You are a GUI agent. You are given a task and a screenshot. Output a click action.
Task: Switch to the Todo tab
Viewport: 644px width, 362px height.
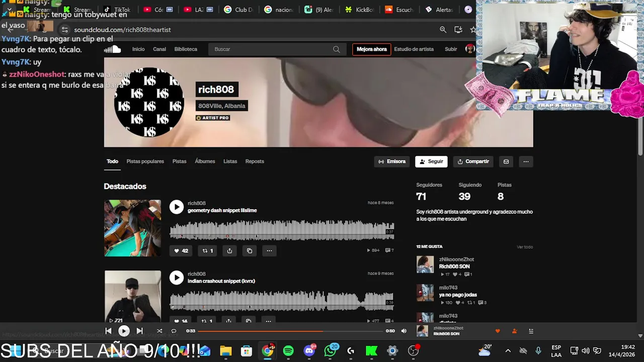click(112, 161)
